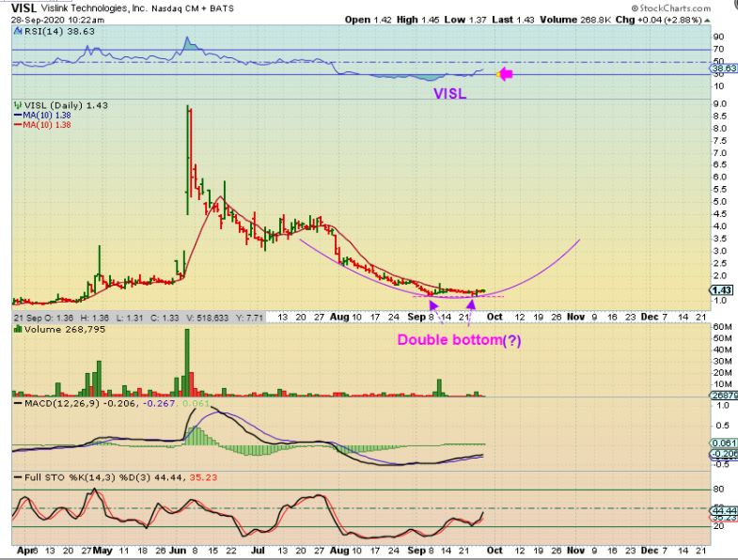Click the 268795 volume tag on right axis
Image resolution: width=738 pixels, height=560 pixels.
pos(725,396)
